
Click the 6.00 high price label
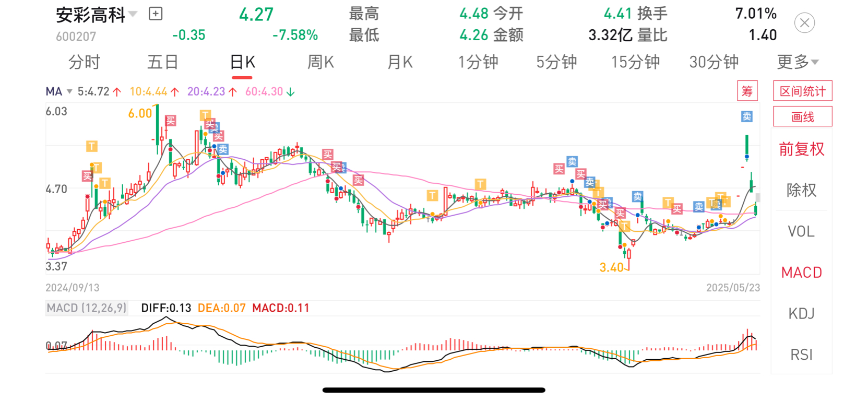point(140,113)
